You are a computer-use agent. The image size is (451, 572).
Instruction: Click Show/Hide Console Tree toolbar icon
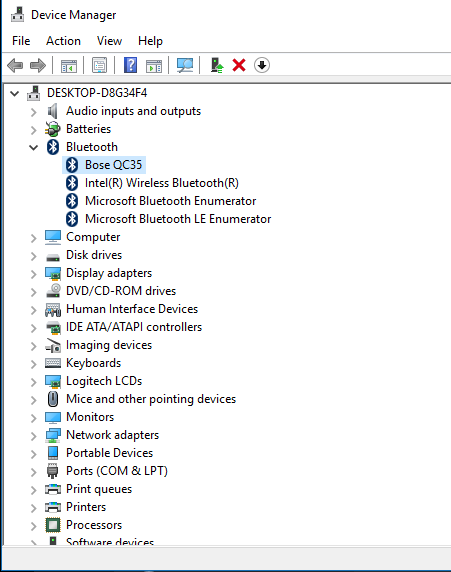(69, 66)
